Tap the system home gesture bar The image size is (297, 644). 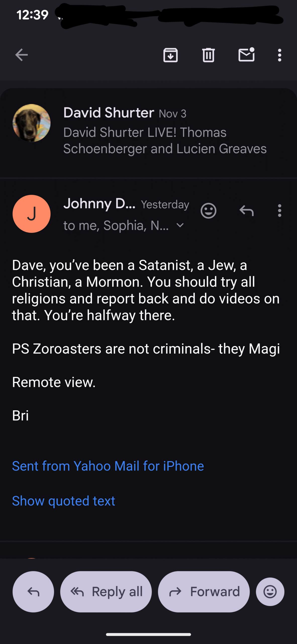coord(148,634)
